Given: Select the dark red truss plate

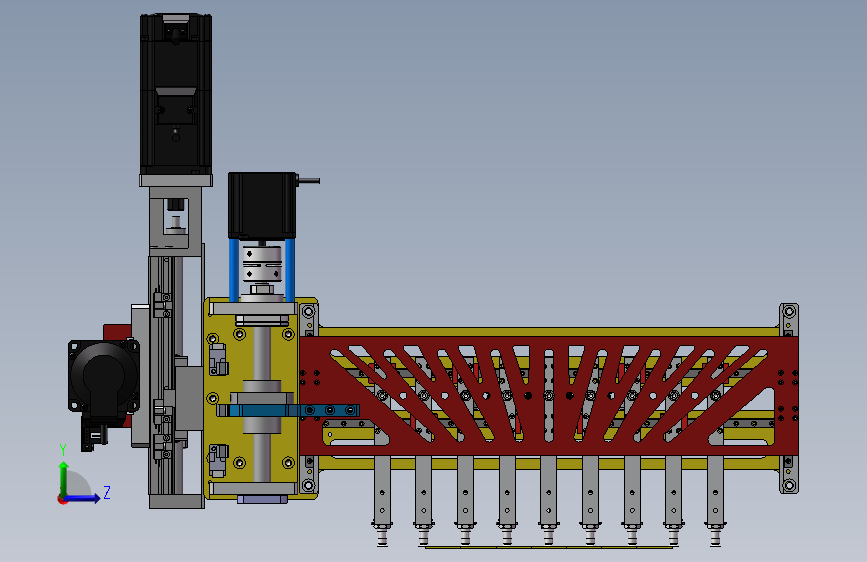Looking at the screenshot, I should pos(549,396).
